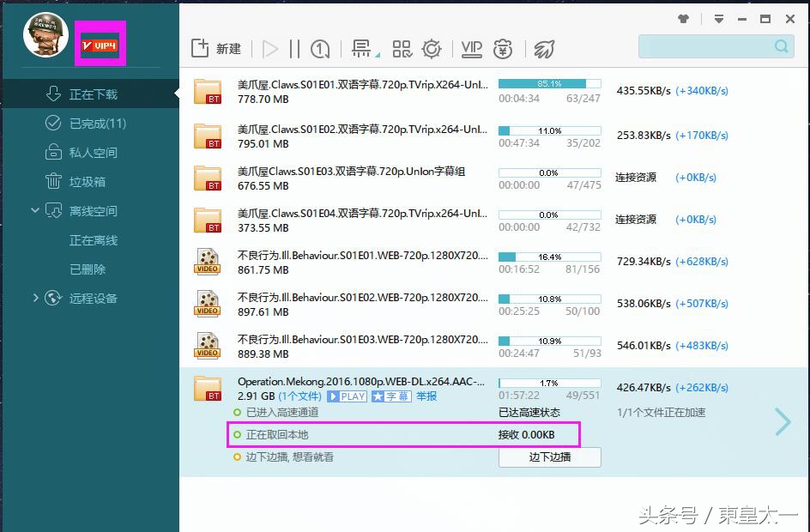Pause download using the pause icon
Image resolution: width=810 pixels, height=532 pixels.
tap(294, 49)
